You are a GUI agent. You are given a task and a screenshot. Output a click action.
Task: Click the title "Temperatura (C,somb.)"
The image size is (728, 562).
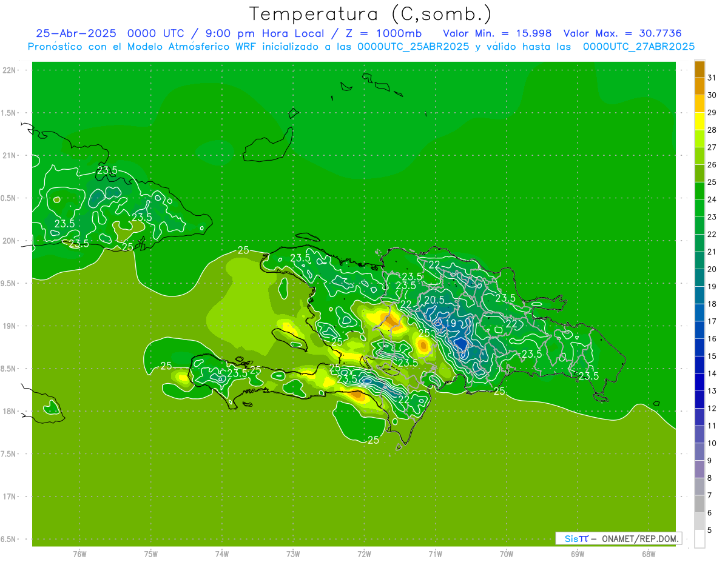pyautogui.click(x=371, y=13)
